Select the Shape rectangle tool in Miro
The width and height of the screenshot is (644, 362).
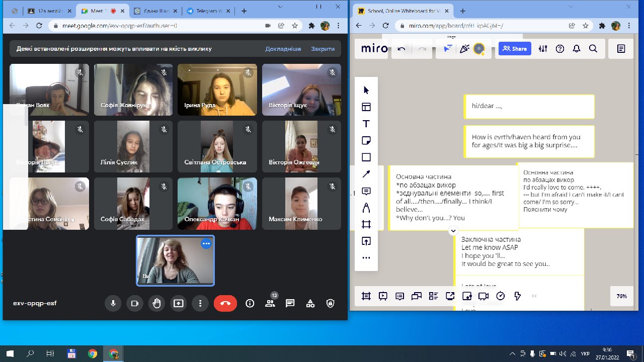click(366, 157)
